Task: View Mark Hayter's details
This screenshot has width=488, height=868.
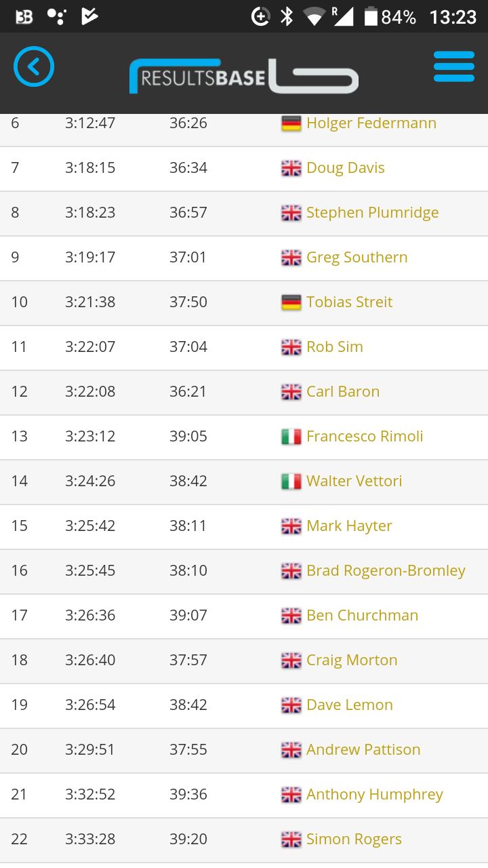Action: point(349,526)
